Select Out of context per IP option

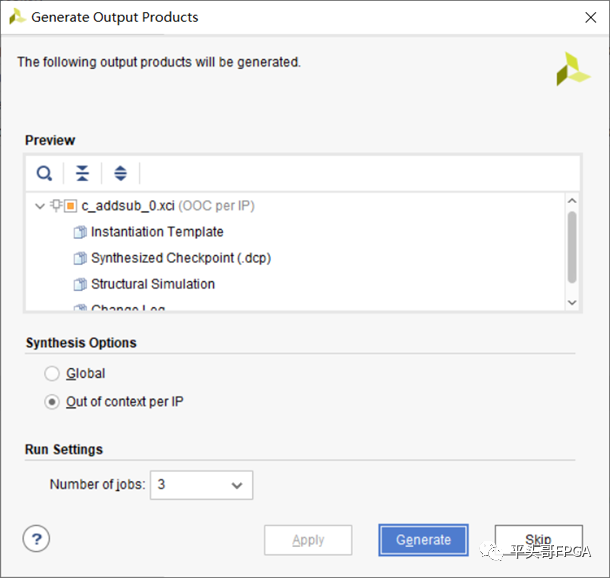[52, 402]
